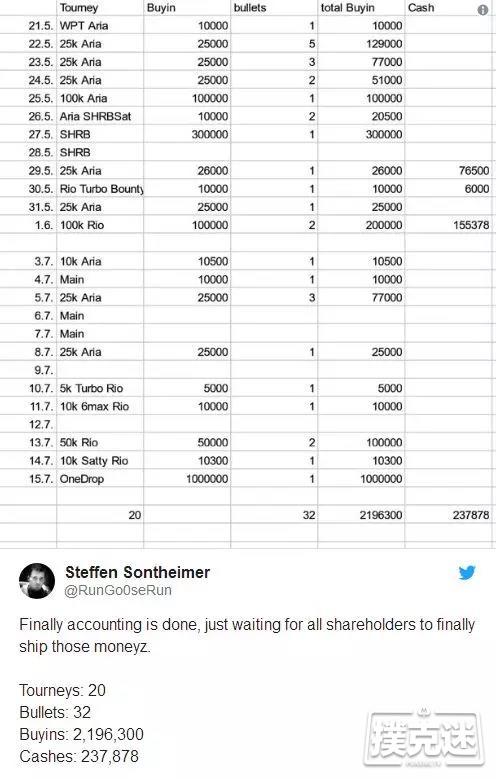The width and height of the screenshot is (496, 779).
Task: Open Steffen Sontheimer's profile avatar
Action: [37, 581]
